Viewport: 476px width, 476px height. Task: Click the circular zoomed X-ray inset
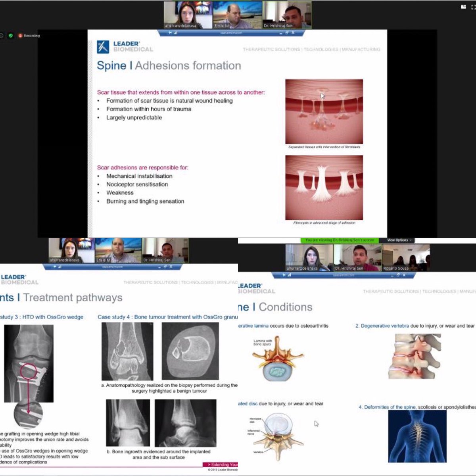click(28, 415)
